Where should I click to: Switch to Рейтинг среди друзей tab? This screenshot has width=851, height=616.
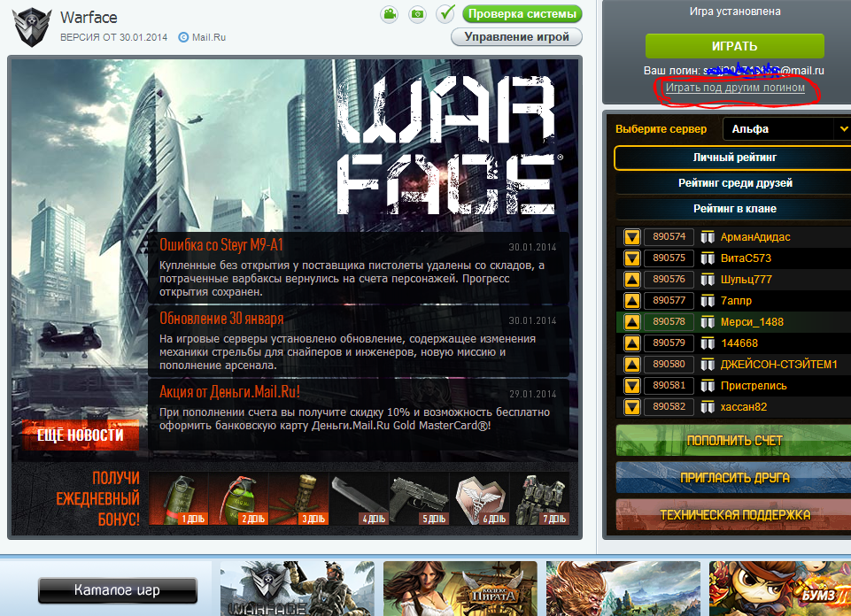pyautogui.click(x=734, y=183)
